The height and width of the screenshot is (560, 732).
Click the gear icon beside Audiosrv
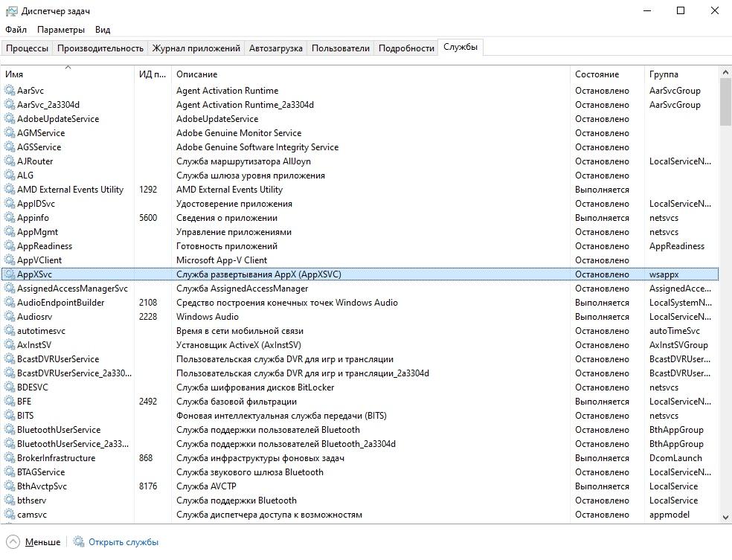tap(10, 316)
